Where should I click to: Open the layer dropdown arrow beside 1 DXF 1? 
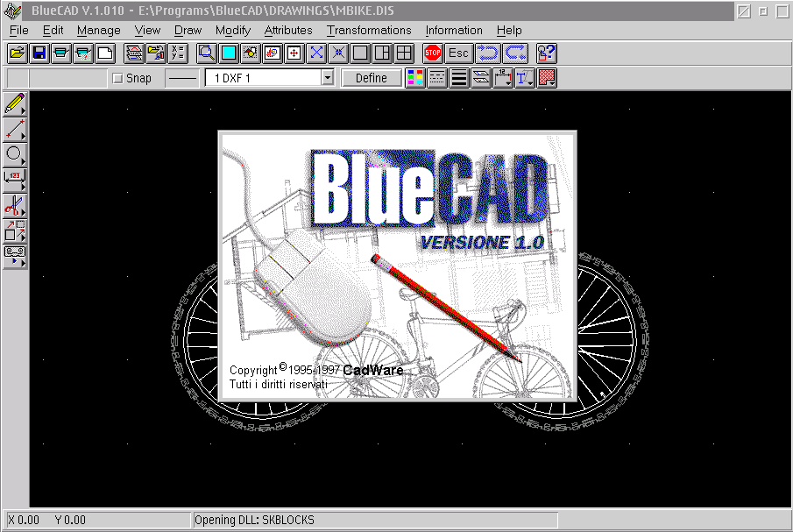328,78
